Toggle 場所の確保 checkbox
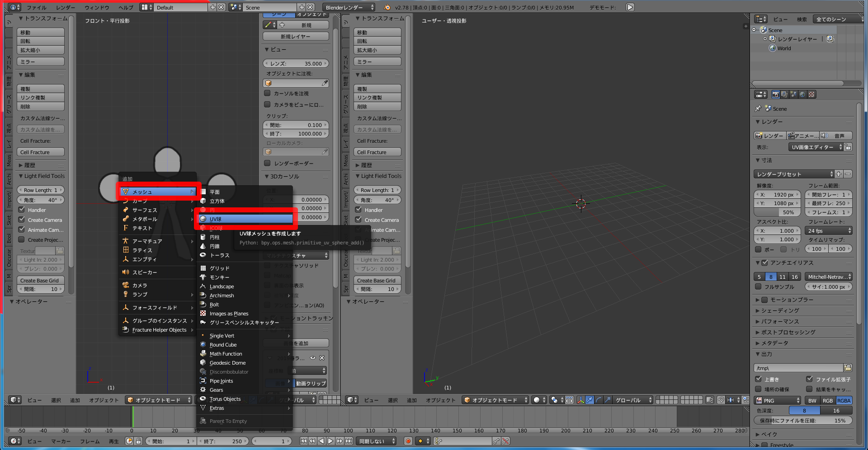 pos(758,389)
